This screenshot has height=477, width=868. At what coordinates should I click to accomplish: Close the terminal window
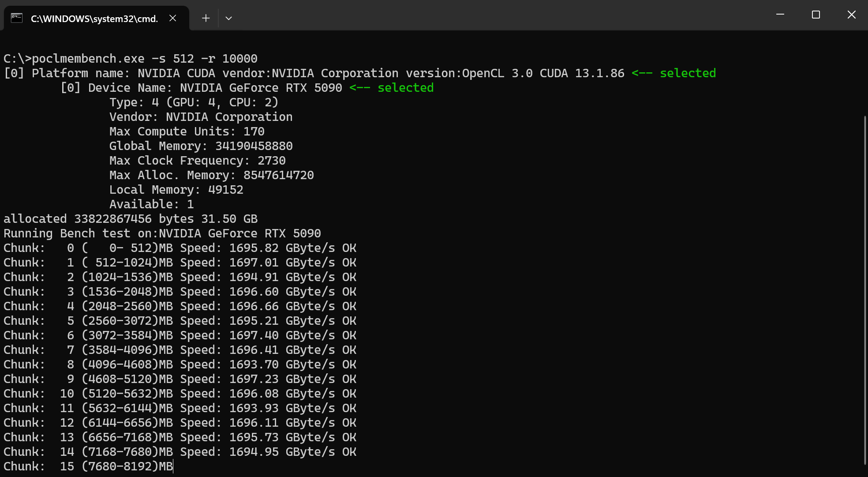pyautogui.click(x=851, y=15)
